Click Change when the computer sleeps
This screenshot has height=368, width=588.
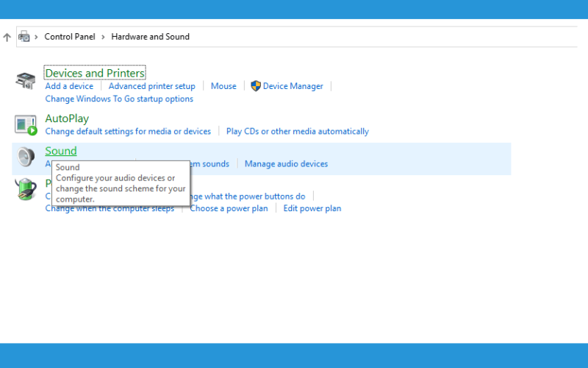(x=110, y=209)
